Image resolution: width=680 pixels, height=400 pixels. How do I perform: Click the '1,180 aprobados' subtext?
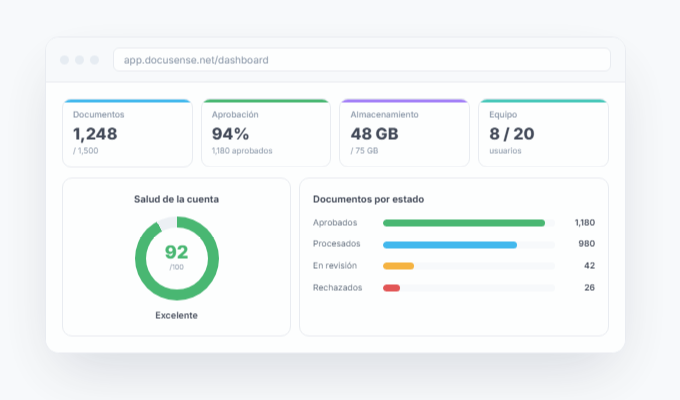pos(242,151)
